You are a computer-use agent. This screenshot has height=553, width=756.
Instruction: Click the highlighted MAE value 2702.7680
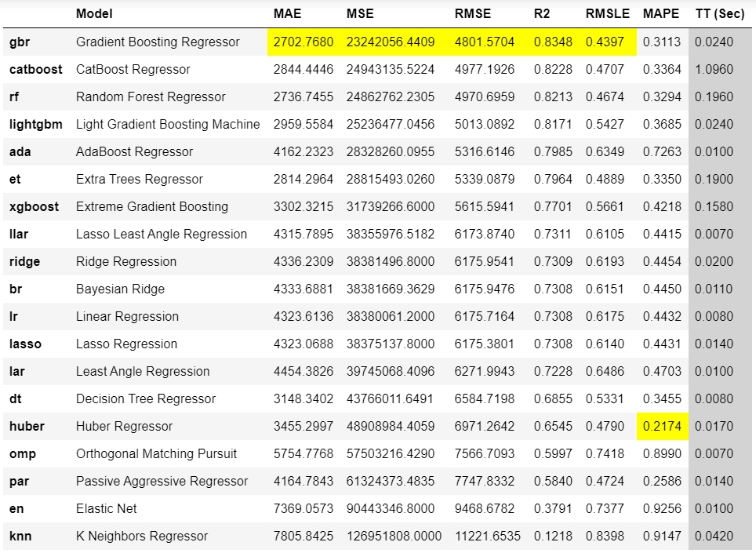pos(303,42)
